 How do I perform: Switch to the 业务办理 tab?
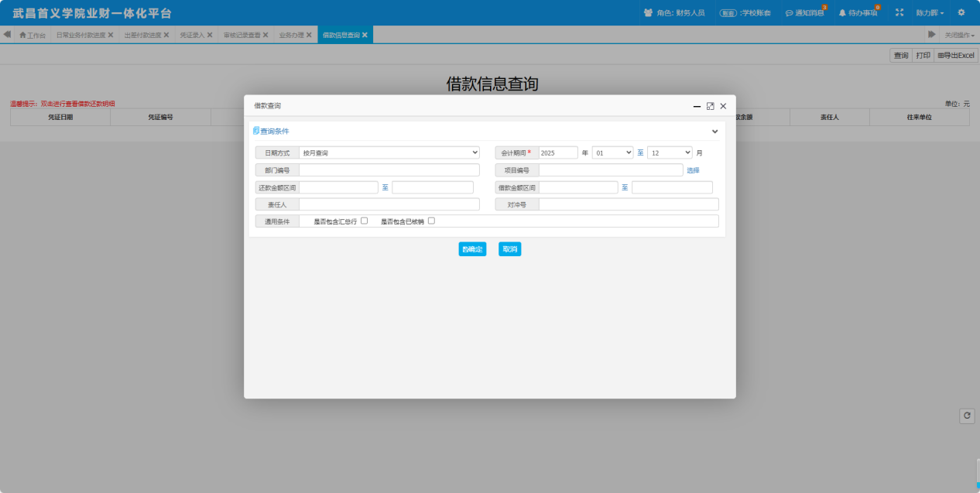tap(292, 36)
